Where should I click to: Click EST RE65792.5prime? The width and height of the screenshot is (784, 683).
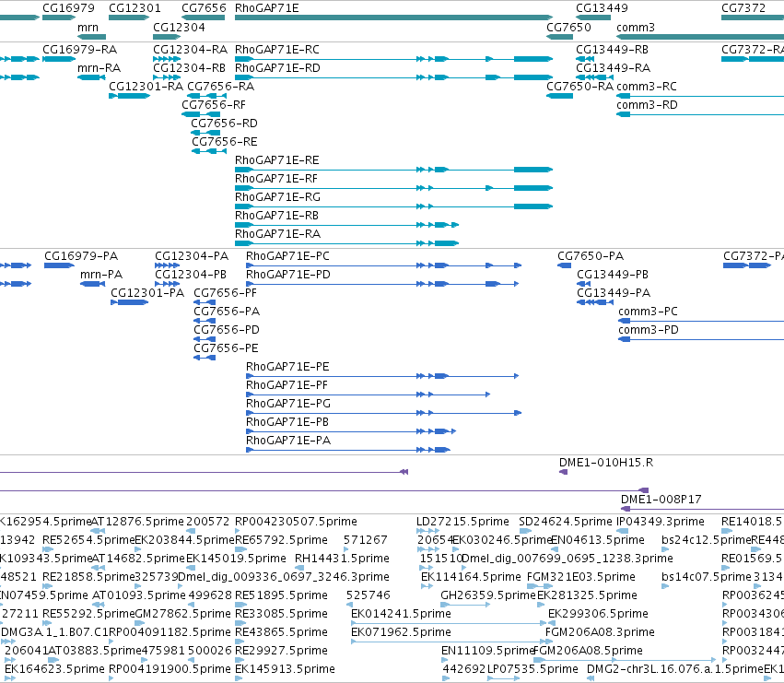(240, 549)
